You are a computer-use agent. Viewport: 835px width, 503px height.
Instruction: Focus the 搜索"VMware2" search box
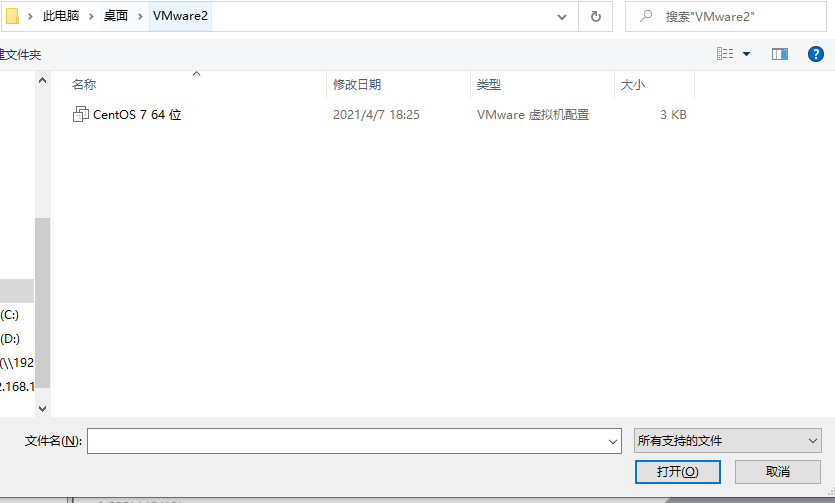click(x=725, y=17)
